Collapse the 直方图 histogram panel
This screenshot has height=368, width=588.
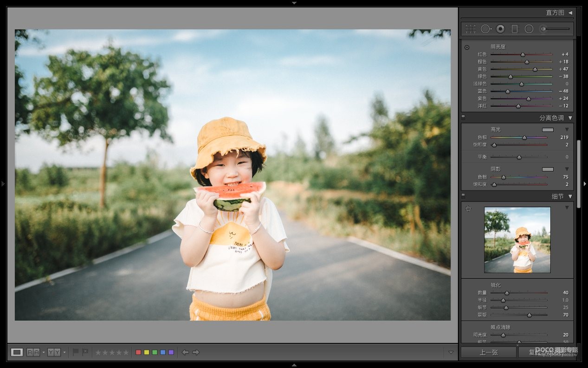[570, 13]
